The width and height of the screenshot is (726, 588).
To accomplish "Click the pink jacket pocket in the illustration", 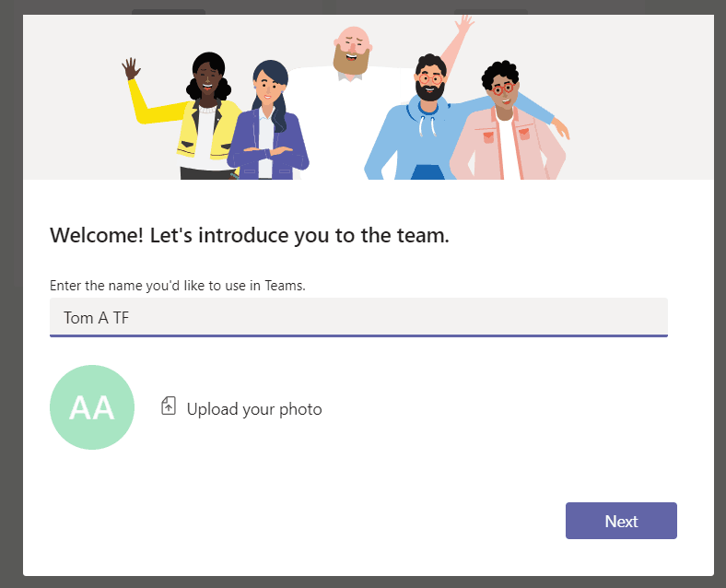I will tap(524, 134).
